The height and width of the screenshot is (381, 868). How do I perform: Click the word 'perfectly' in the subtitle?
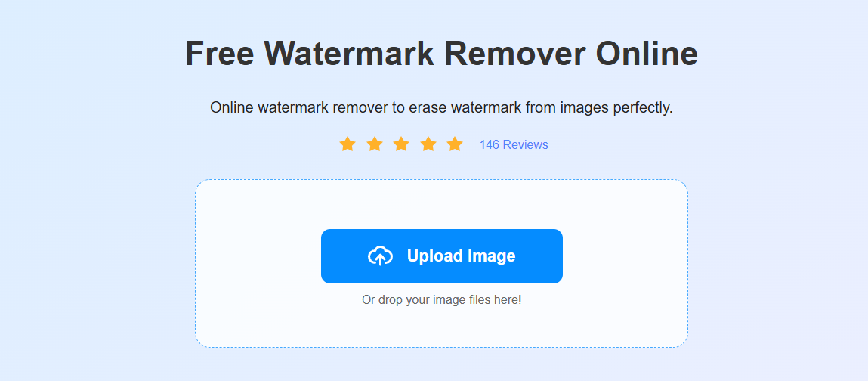[x=642, y=107]
